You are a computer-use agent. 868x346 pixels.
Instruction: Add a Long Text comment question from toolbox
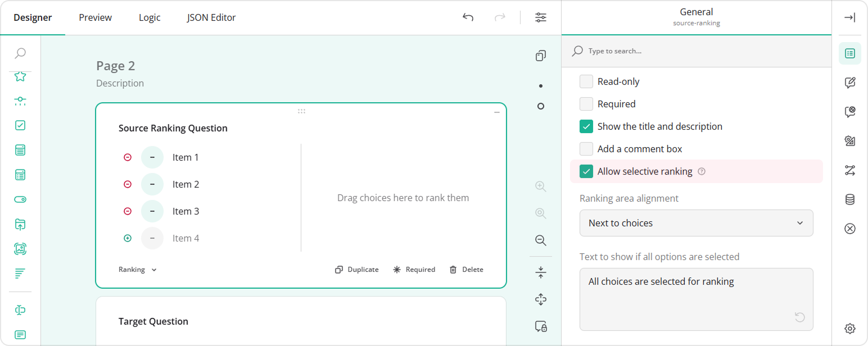20,335
